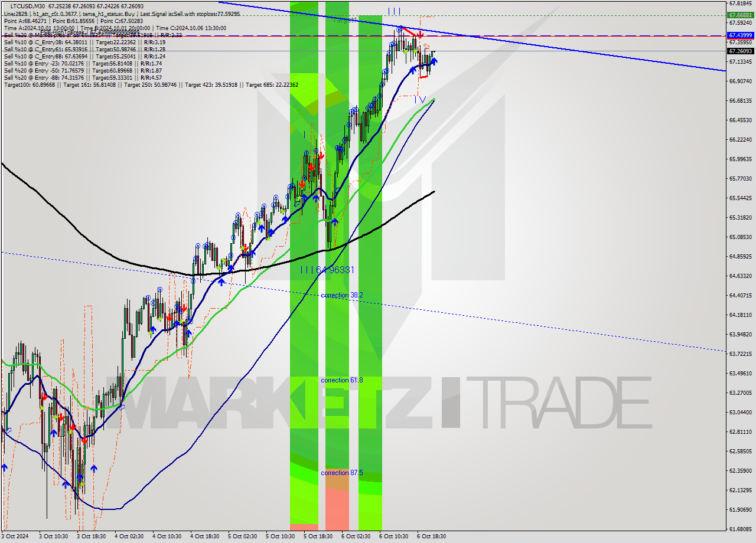Click the 63.49610 price axis label
Image resolution: width=756 pixels, height=543 pixels.
(x=740, y=373)
